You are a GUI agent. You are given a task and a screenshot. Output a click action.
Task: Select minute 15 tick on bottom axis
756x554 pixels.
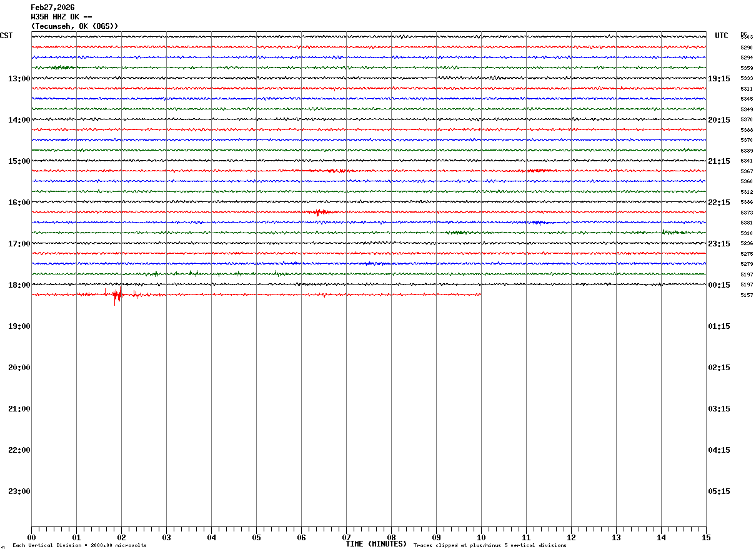pyautogui.click(x=706, y=537)
